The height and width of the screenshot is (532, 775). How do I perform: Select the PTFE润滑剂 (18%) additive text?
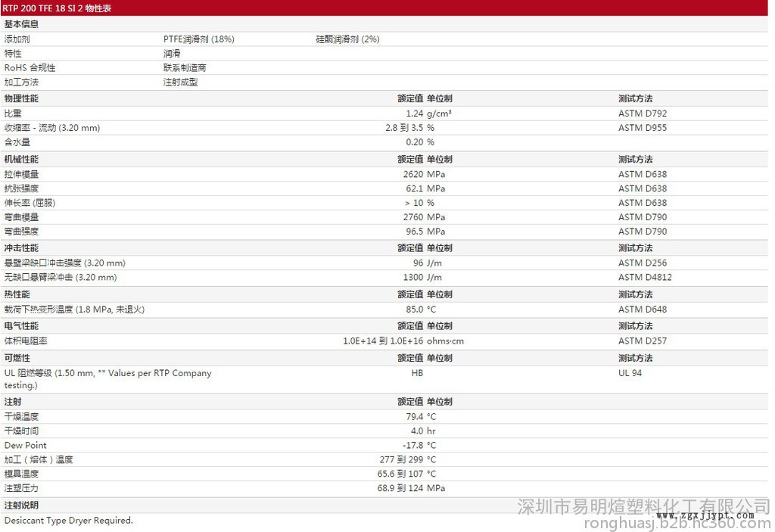coord(198,39)
